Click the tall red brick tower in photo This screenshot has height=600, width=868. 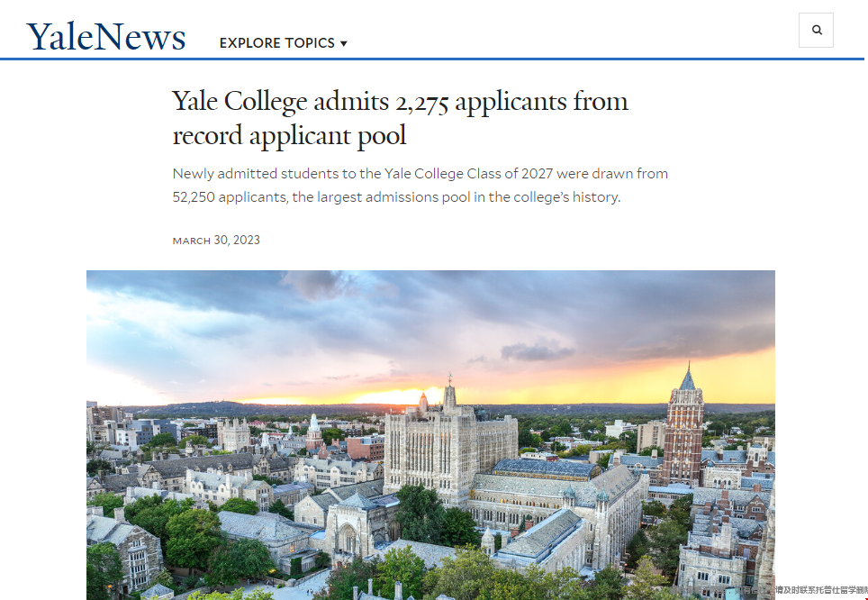(x=684, y=428)
